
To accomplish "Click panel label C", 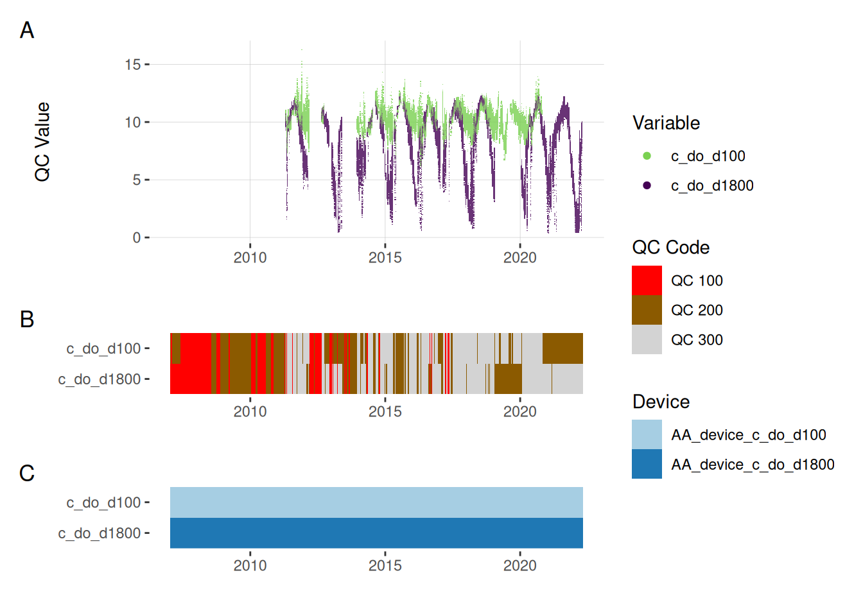I will tap(27, 473).
